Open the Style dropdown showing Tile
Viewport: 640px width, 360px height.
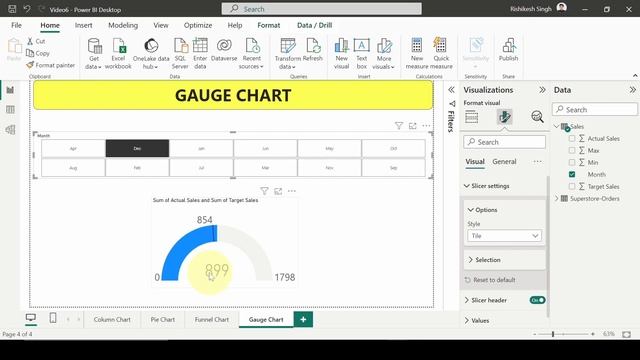click(x=504, y=236)
